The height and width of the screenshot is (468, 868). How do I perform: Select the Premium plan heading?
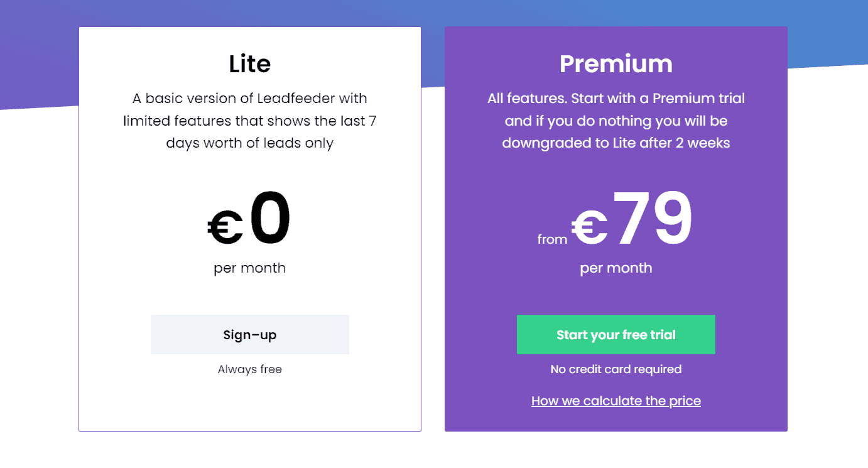(616, 63)
